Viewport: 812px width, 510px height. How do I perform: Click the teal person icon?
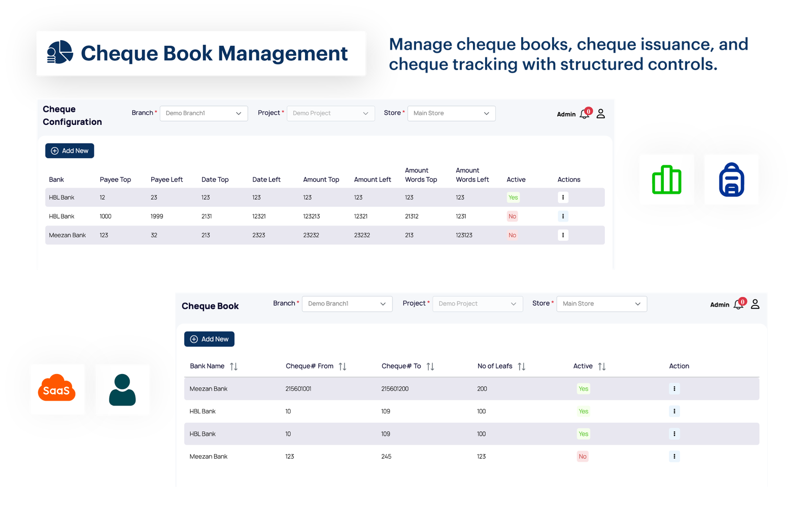(x=122, y=390)
